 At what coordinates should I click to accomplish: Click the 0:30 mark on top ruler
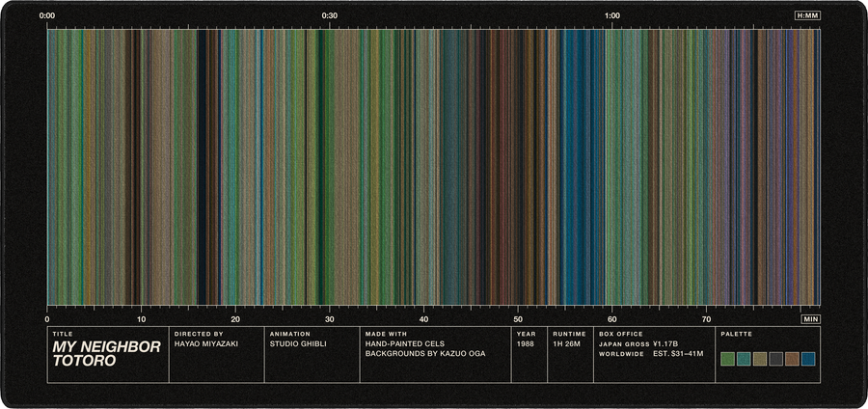[330, 15]
